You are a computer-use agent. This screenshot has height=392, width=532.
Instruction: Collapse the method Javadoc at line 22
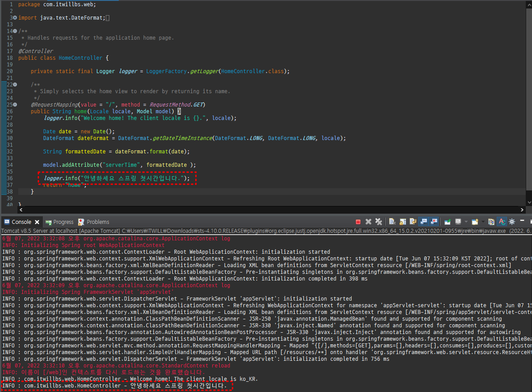coord(15,84)
